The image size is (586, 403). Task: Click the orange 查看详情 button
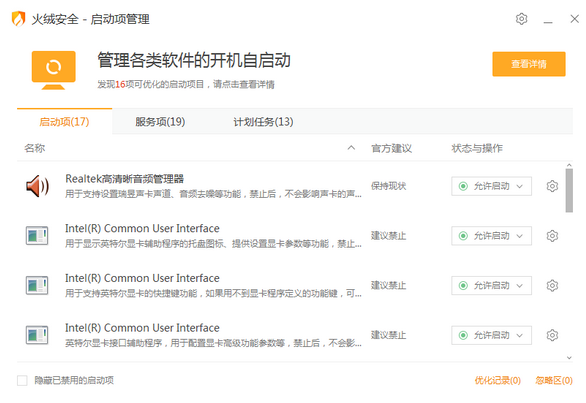coord(528,64)
